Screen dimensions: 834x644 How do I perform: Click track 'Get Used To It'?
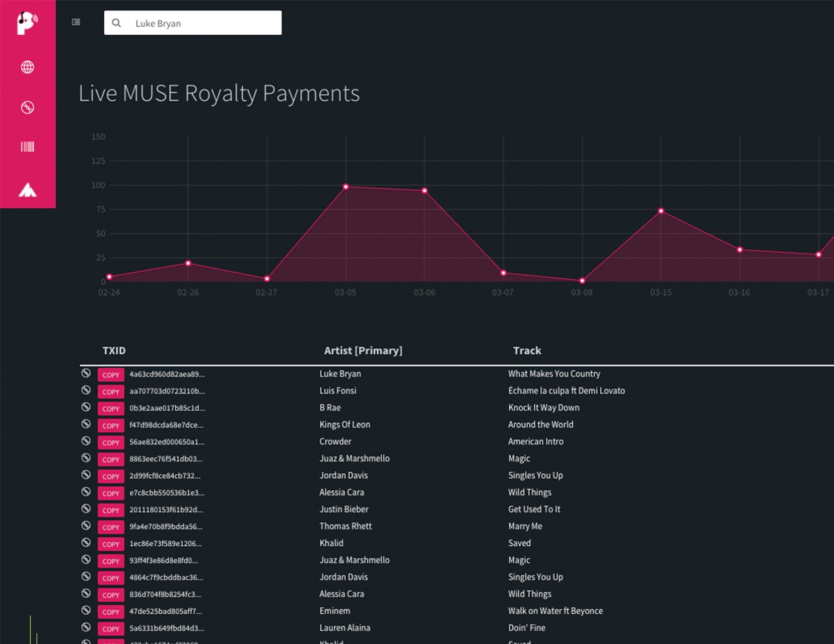pos(534,509)
